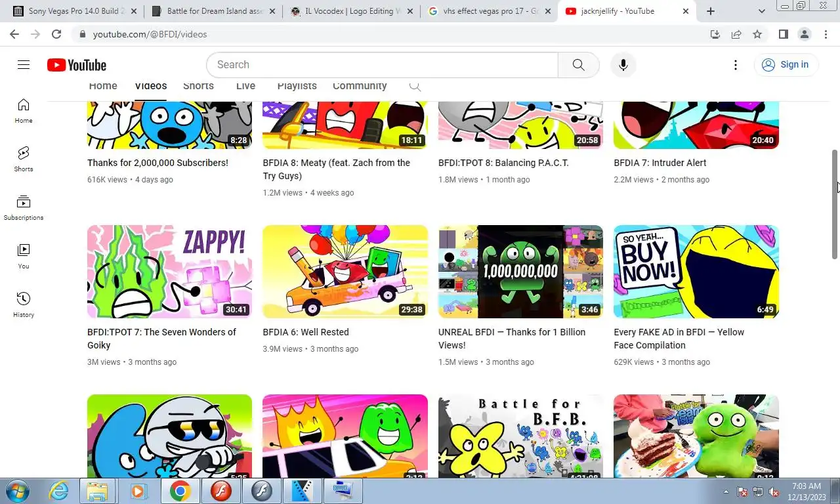This screenshot has height=504, width=840.
Task: Open BFDIA 7: Intruder Alert title
Action: tap(660, 163)
